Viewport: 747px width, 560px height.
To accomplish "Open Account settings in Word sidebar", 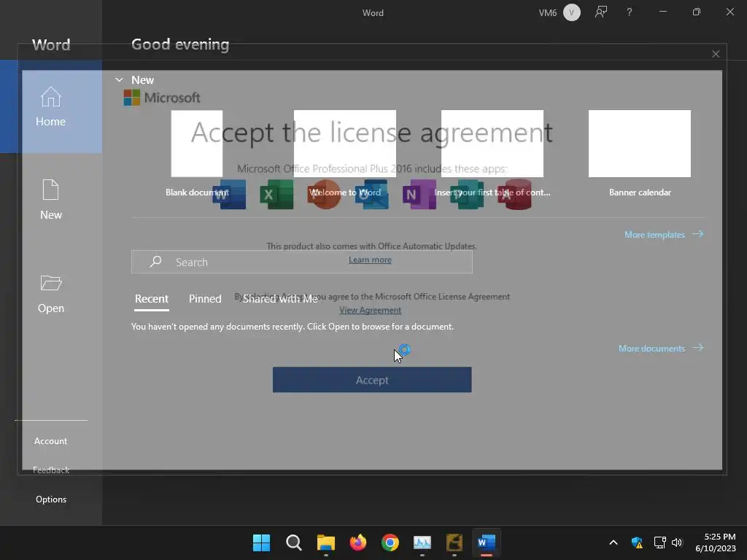I will pos(51,441).
